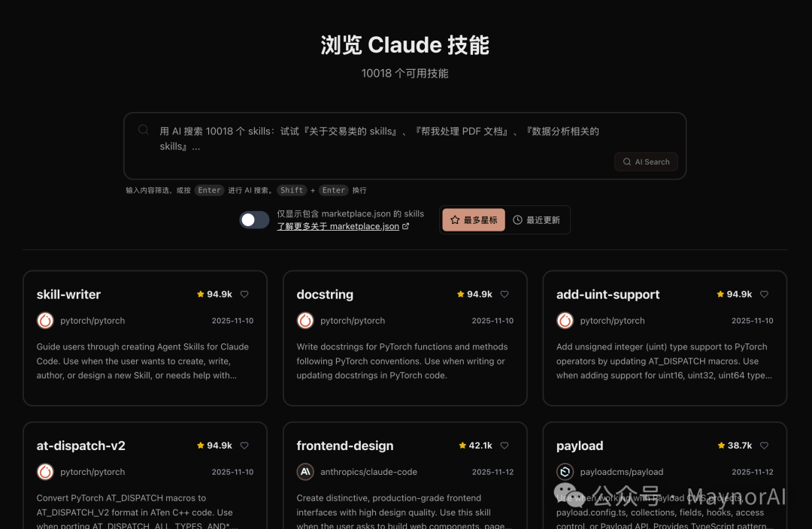Click the 2025-11-10 date on docstring card
The height and width of the screenshot is (529, 812).
pos(492,320)
